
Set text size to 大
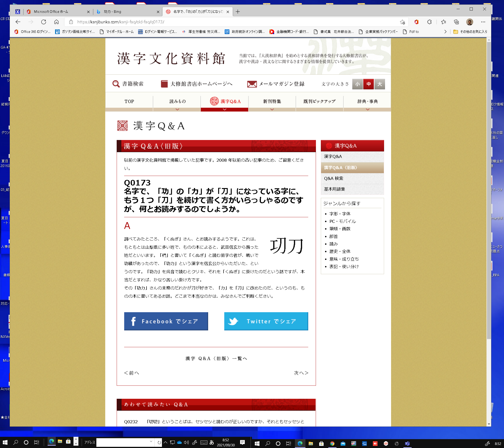pyautogui.click(x=379, y=84)
